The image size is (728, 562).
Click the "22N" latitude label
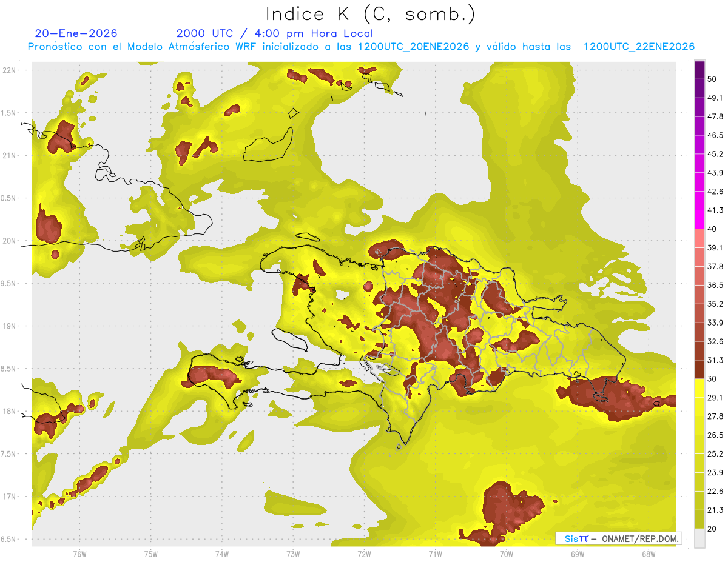pyautogui.click(x=9, y=70)
